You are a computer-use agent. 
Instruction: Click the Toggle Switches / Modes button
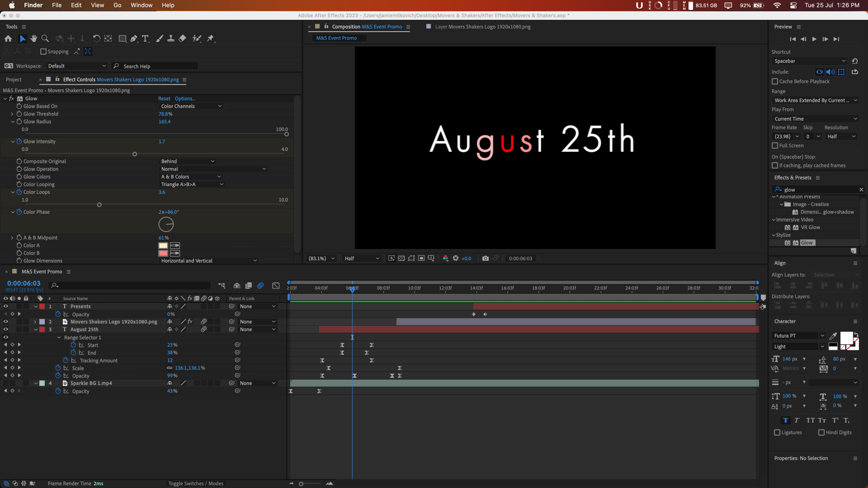click(196, 483)
